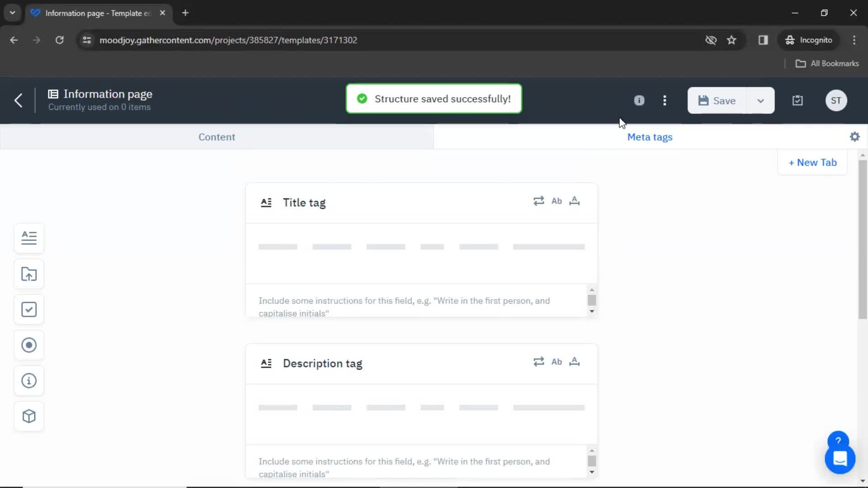Select the Information page browser tab
868x488 pixels.
97,13
